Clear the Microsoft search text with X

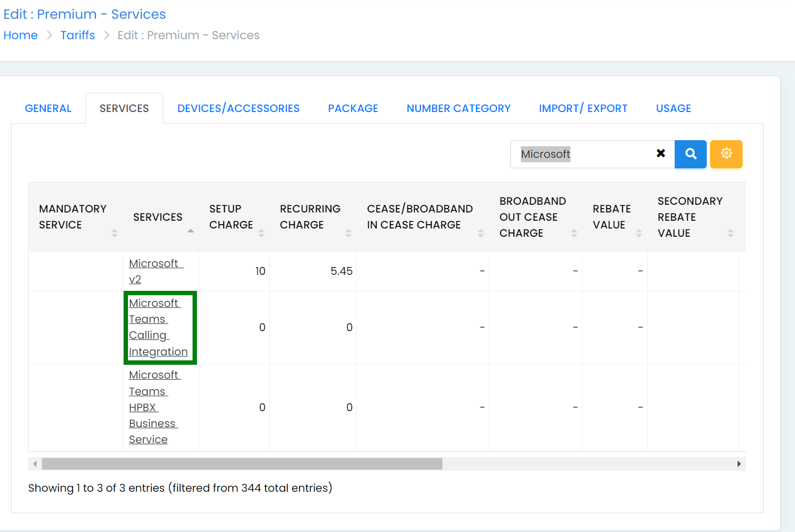[660, 153]
